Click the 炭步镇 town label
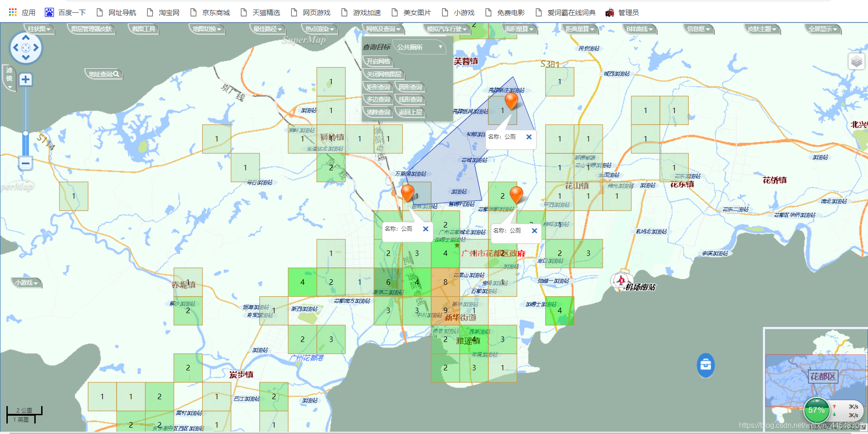The height and width of the screenshot is (434, 868). click(x=241, y=375)
